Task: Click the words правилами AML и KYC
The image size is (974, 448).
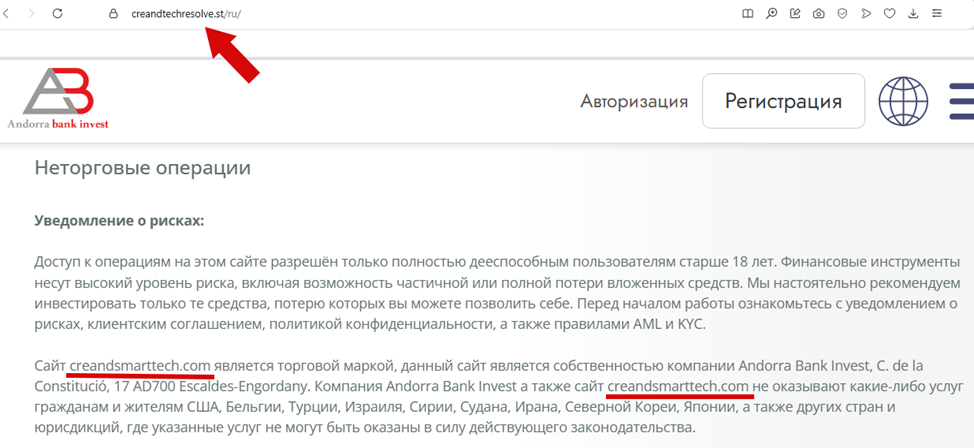Action: click(x=632, y=324)
